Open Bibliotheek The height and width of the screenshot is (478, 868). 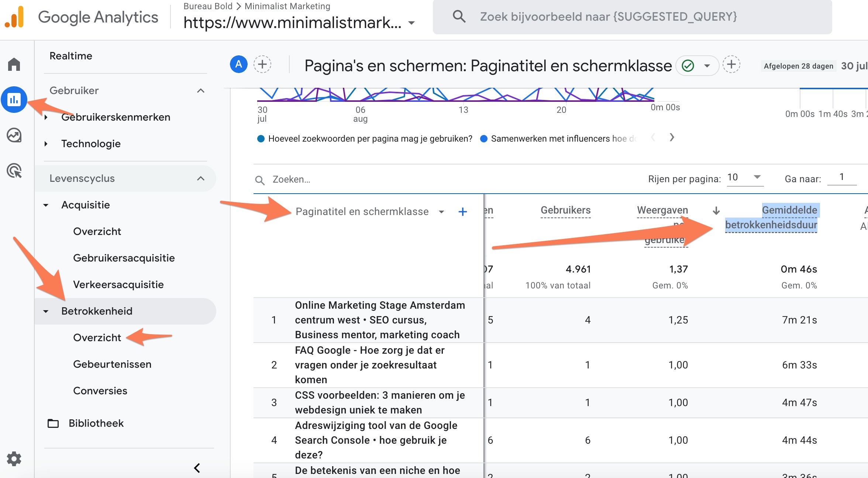click(x=96, y=423)
